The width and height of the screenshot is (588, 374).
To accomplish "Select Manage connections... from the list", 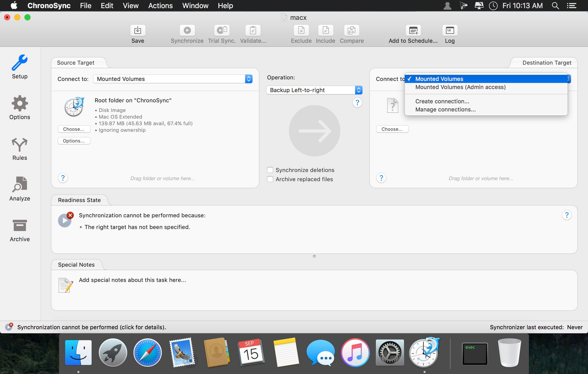I will 445,109.
